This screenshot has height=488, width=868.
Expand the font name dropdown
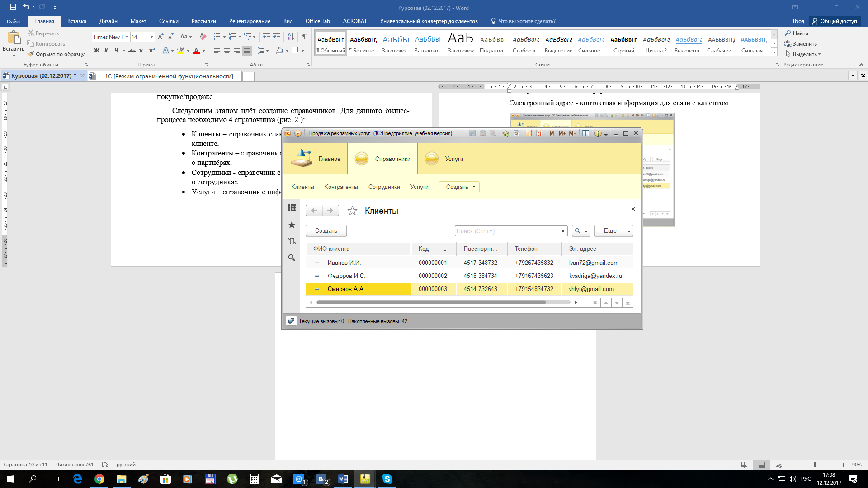[127, 37]
